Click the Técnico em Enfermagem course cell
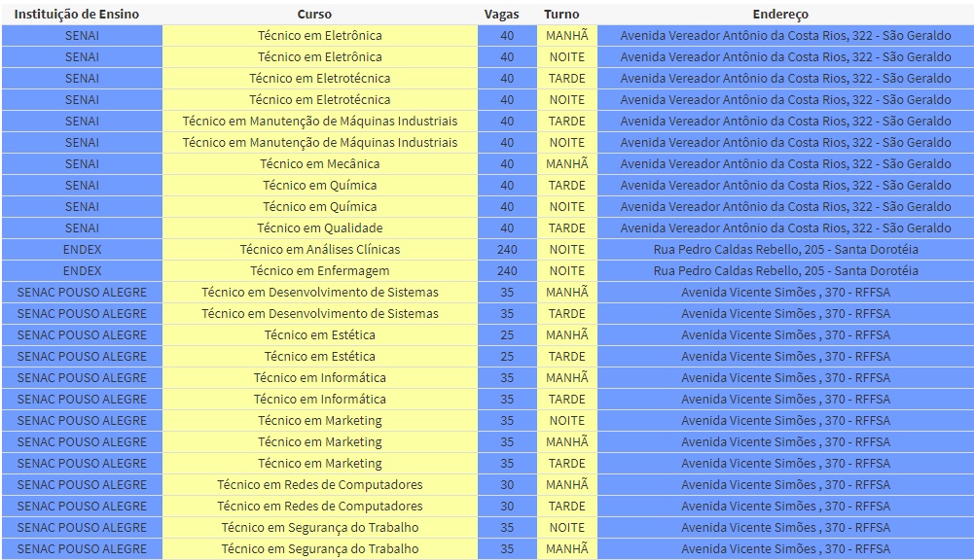Screen dimensions: 974x560 click(x=319, y=270)
